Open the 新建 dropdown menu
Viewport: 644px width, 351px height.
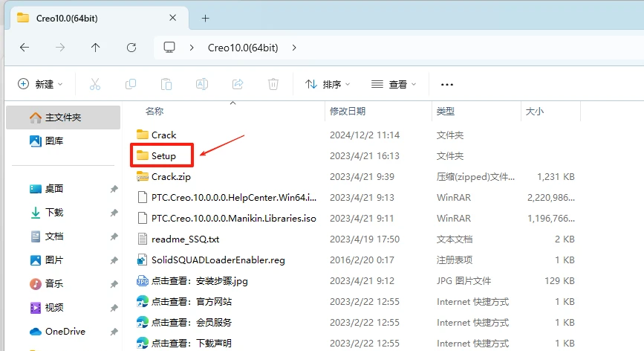pyautogui.click(x=40, y=84)
